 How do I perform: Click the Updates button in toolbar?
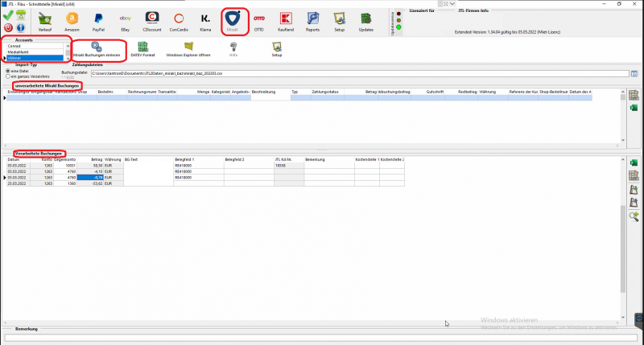366,21
